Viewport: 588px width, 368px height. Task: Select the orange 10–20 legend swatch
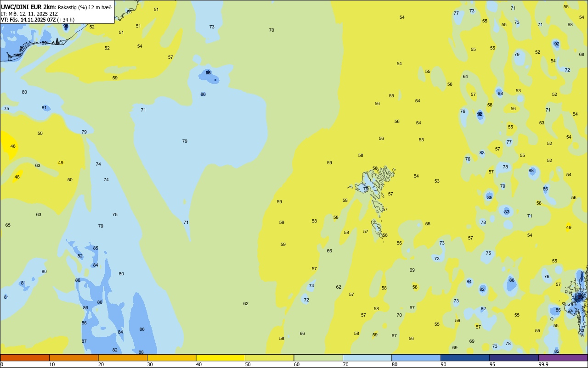tap(73, 357)
